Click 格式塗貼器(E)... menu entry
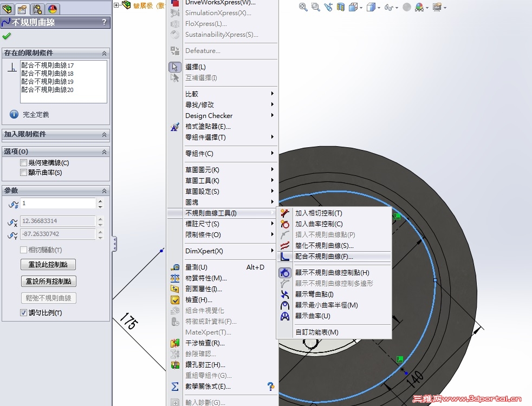This screenshot has width=532, height=406. (223, 127)
